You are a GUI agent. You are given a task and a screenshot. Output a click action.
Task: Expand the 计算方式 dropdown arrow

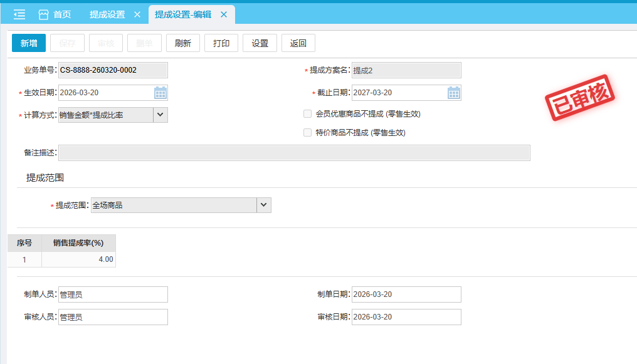click(160, 115)
